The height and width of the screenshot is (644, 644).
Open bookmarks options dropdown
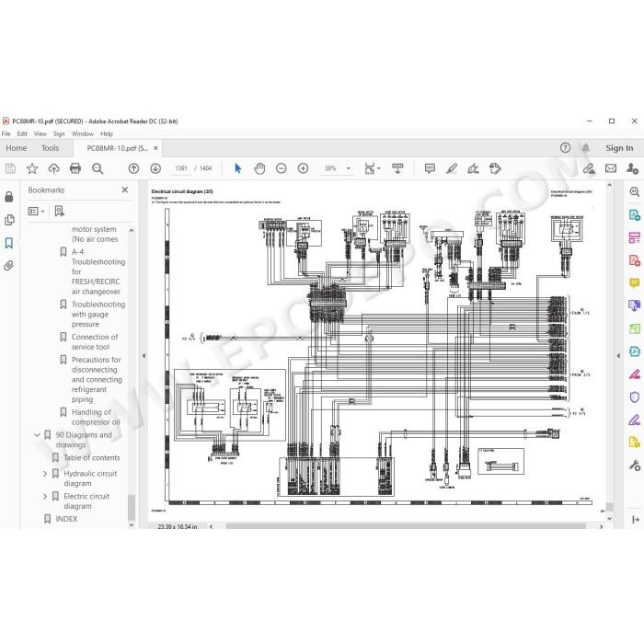click(x=36, y=211)
